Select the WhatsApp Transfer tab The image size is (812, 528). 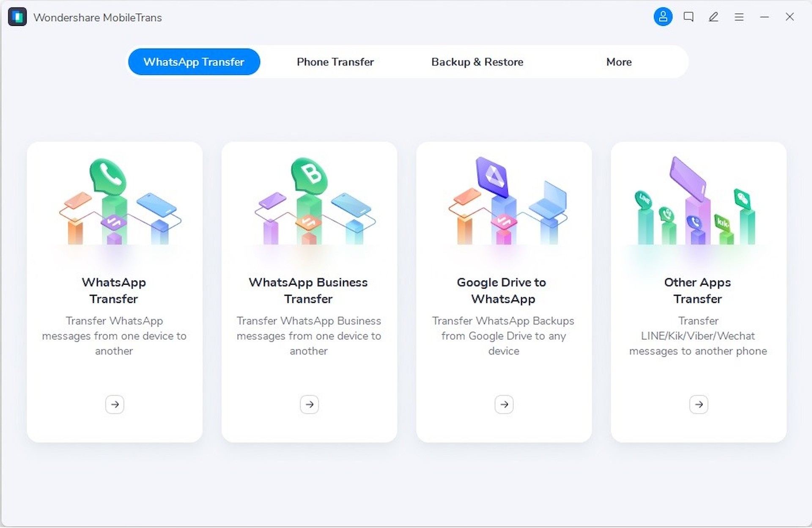(x=195, y=62)
